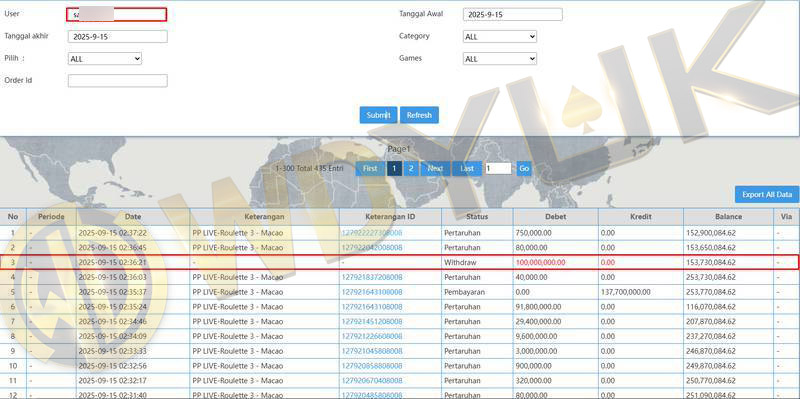Jump to Last page
This screenshot has height=399, width=800.
tap(467, 168)
